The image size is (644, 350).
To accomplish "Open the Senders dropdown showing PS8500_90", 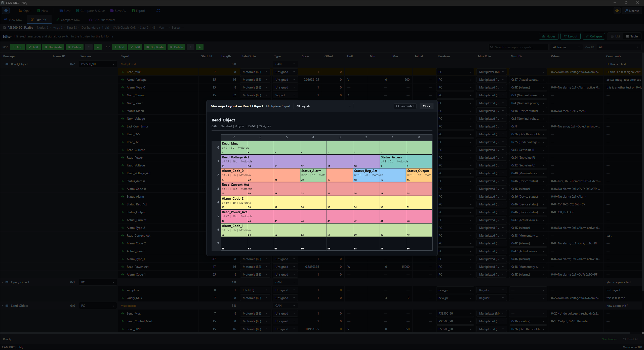I will 98,64.
